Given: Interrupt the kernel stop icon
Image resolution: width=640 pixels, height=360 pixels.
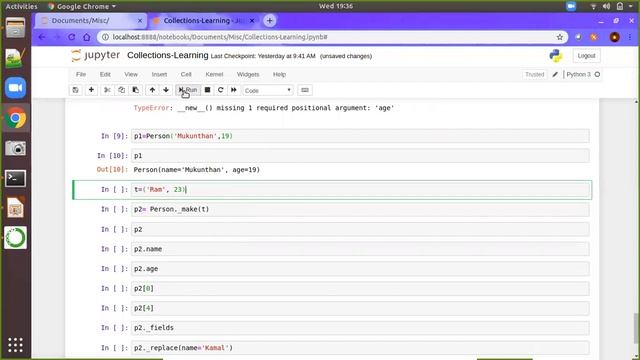Looking at the screenshot, I should point(207,90).
